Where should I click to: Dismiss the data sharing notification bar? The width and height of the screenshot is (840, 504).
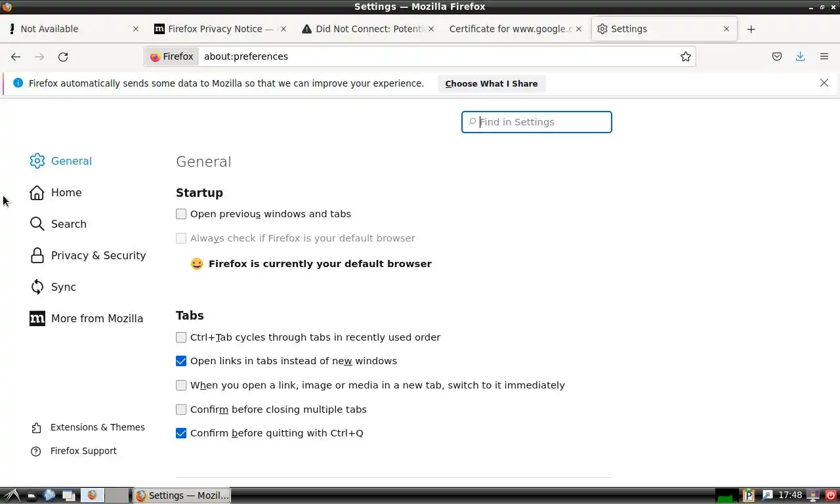(824, 83)
